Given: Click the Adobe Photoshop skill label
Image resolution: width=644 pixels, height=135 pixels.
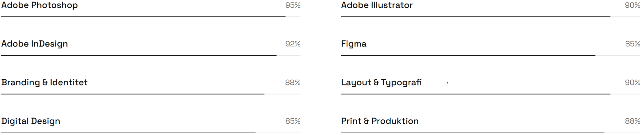Looking at the screenshot, I should tap(39, 5).
